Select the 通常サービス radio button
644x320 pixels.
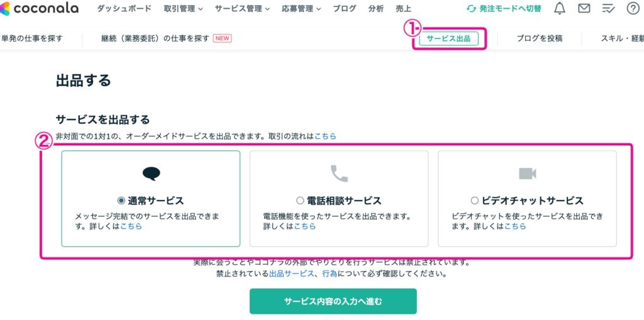(x=121, y=201)
